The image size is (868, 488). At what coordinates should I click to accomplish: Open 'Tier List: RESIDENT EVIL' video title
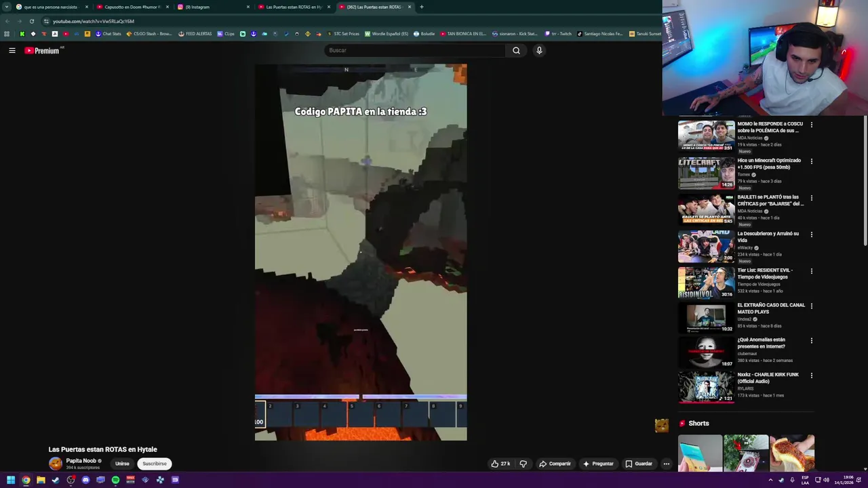point(765,274)
